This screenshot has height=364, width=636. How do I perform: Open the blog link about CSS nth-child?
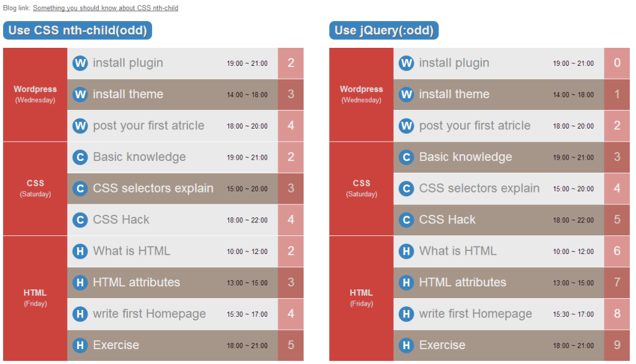pyautogui.click(x=106, y=8)
